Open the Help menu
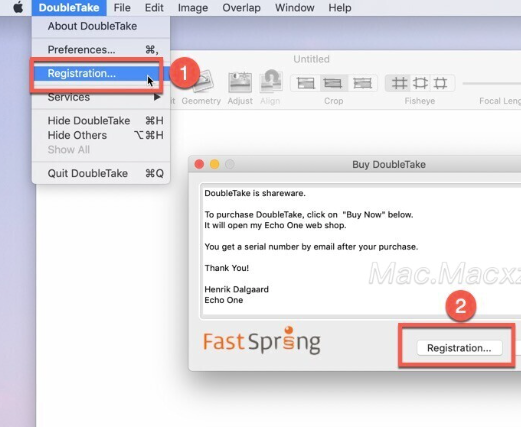This screenshot has height=427, width=521. coord(340,8)
